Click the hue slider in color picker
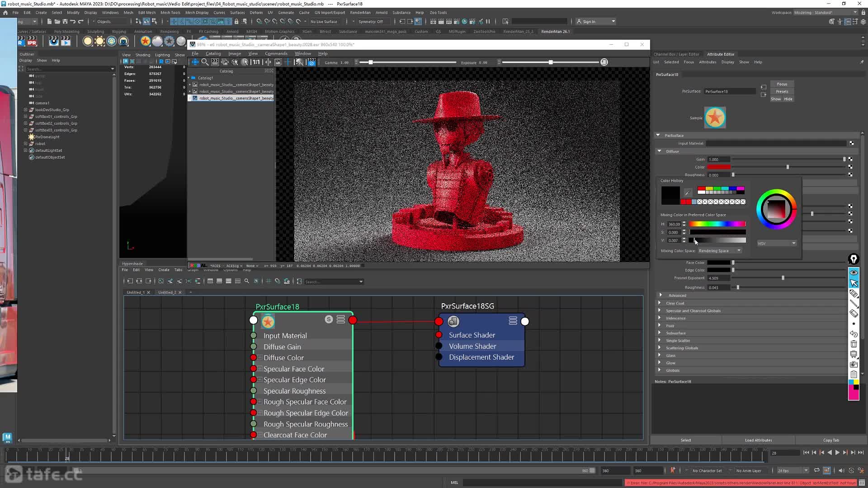Image resolution: width=868 pixels, height=488 pixels. tap(717, 224)
